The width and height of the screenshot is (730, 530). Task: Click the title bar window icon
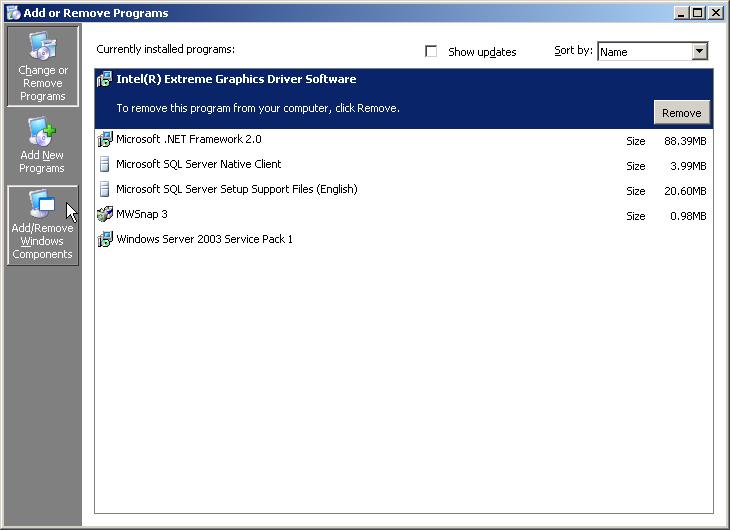pos(13,13)
